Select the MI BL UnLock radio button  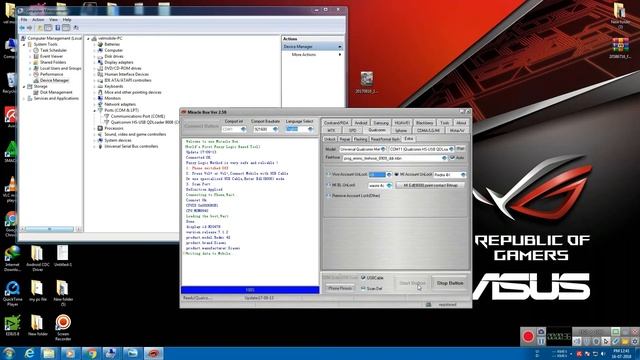pyautogui.click(x=328, y=185)
